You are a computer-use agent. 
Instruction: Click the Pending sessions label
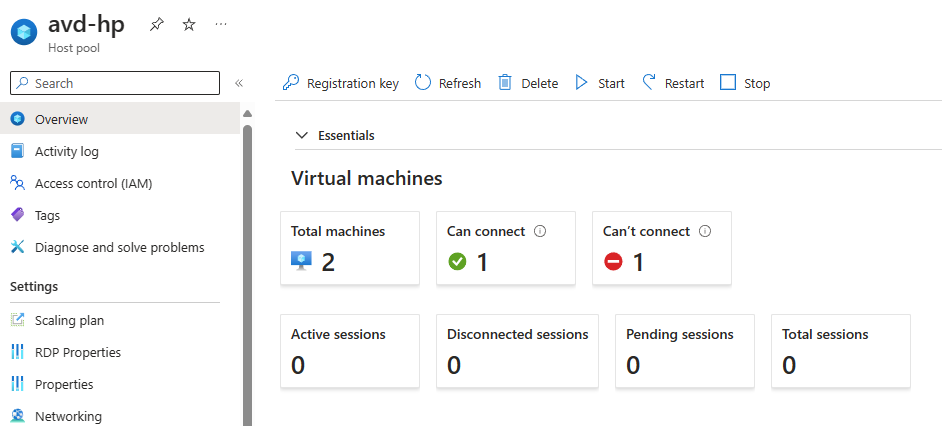pos(679,334)
